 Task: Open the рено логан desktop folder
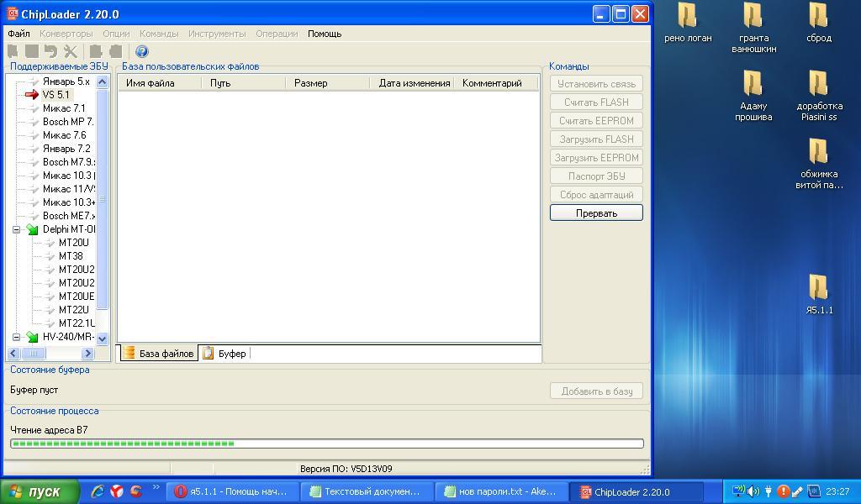pos(688,23)
